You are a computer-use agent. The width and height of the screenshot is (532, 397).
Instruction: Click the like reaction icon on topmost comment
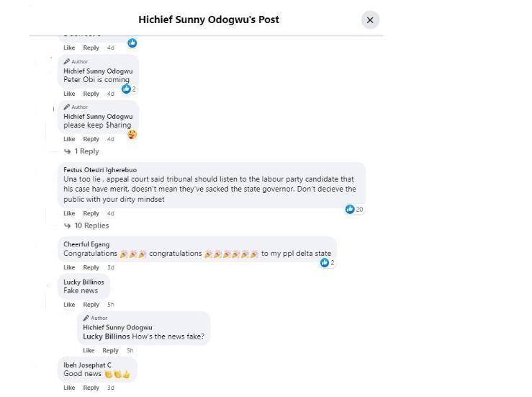132,43
